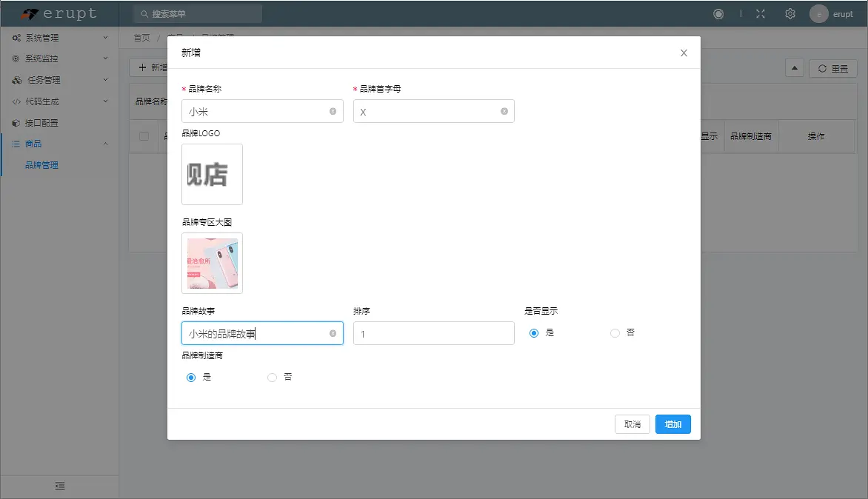This screenshot has width=868, height=499.
Task: Open the fullscreen toggle icon in the header
Action: click(760, 13)
